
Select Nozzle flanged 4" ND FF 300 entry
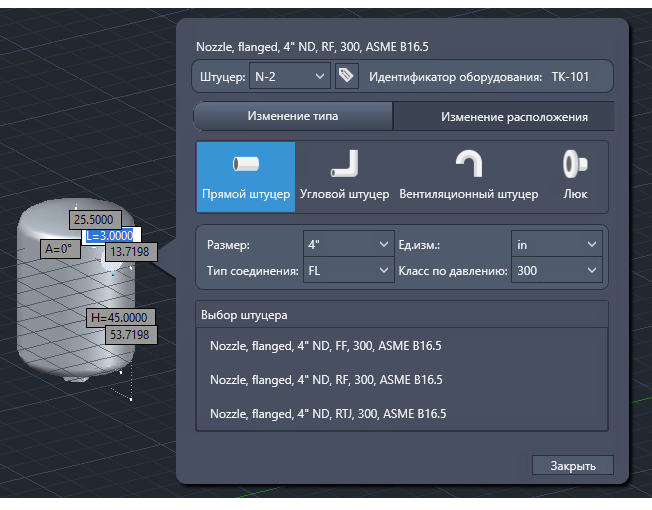402,346
